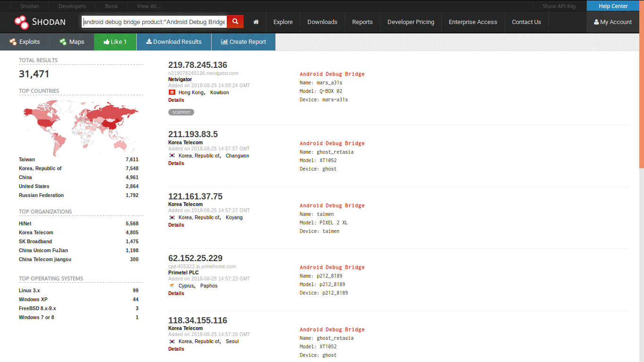Click Download Results button

[x=174, y=42]
